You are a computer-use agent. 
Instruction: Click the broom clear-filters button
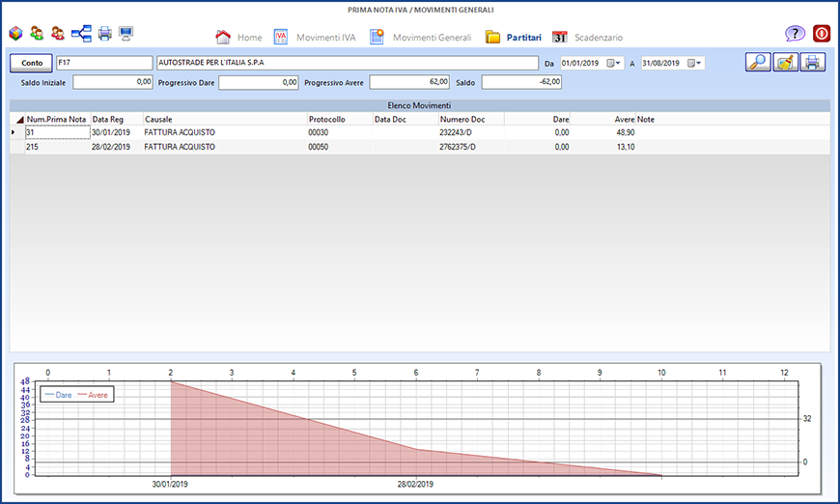[x=786, y=63]
